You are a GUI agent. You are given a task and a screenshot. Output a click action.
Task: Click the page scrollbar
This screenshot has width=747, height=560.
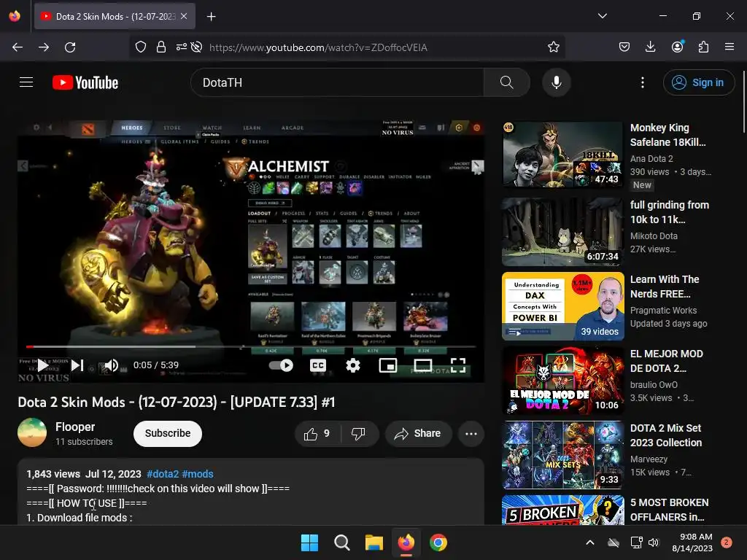[743, 102]
